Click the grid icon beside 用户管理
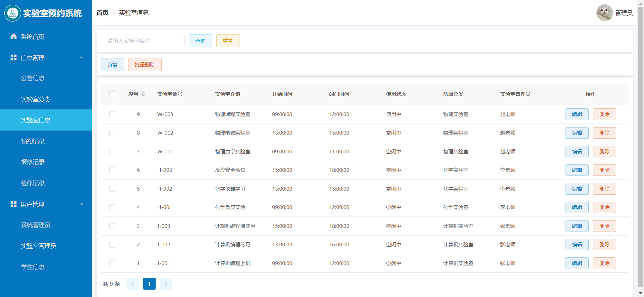Viewport: 644px width, 297px height. point(13,204)
